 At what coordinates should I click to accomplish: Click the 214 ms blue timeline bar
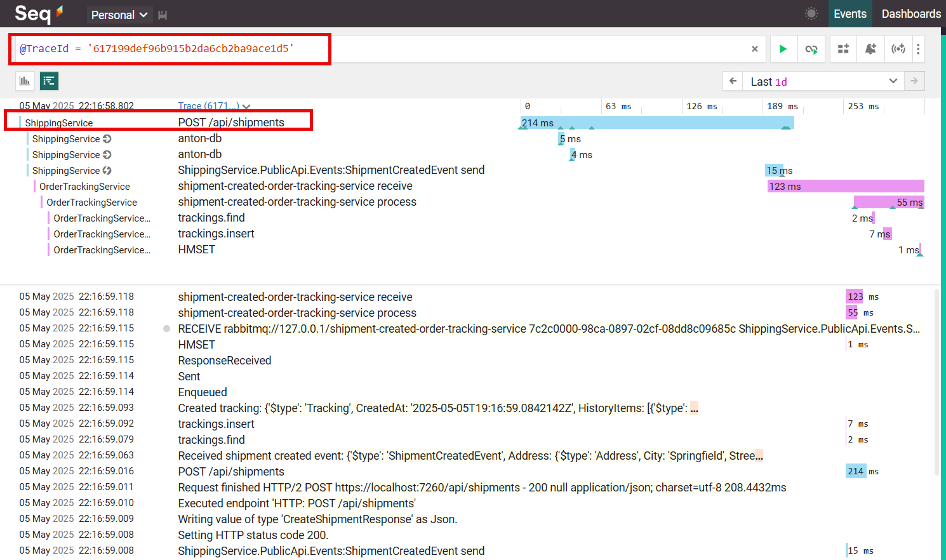[x=657, y=123]
